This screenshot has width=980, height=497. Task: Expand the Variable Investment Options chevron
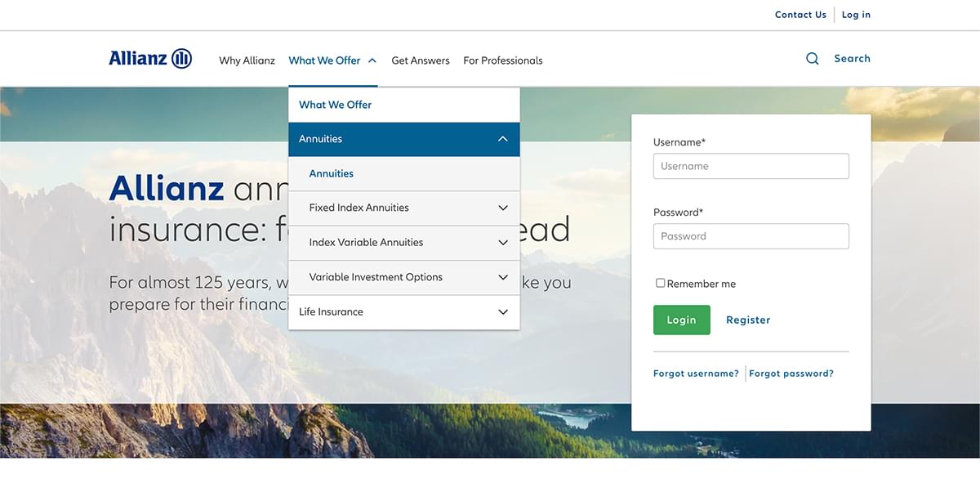tap(503, 277)
